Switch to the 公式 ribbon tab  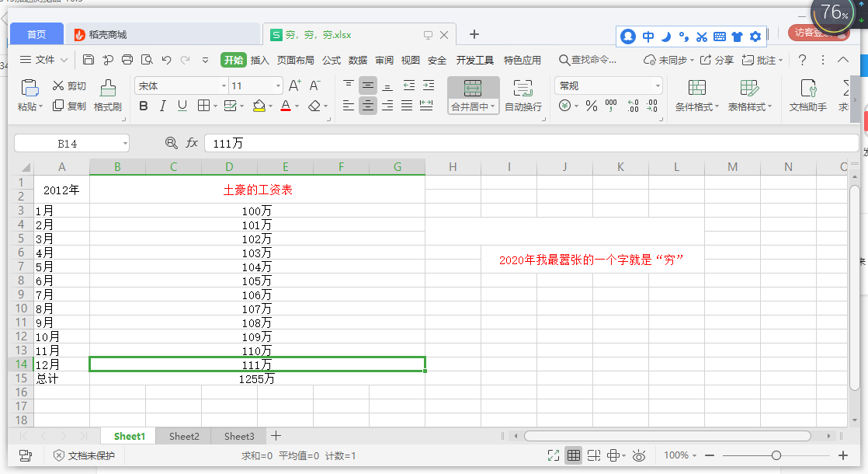332,60
